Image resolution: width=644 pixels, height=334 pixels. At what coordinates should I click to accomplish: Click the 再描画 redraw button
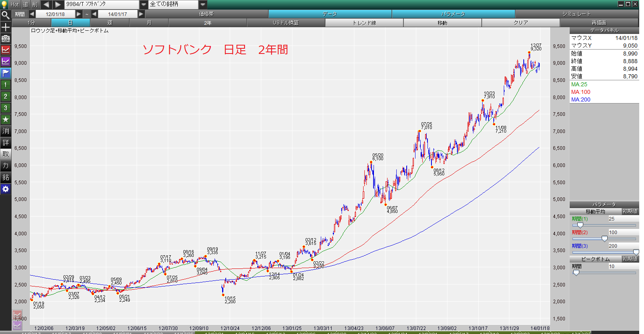click(x=599, y=23)
